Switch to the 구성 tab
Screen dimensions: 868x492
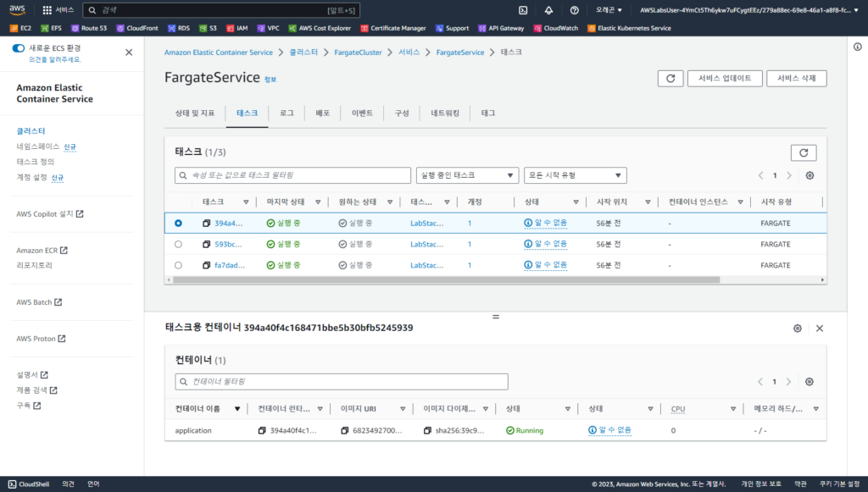[402, 113]
